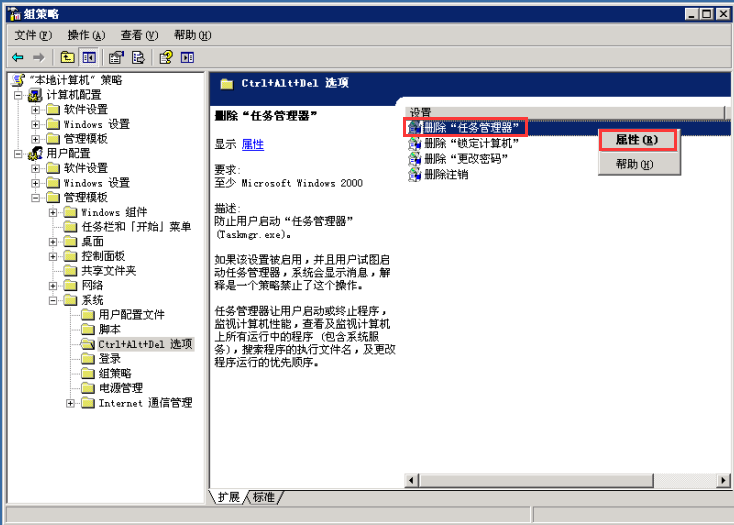This screenshot has height=525, width=734.
Task: Select the 删除“更改密码” policy
Action: (466, 159)
